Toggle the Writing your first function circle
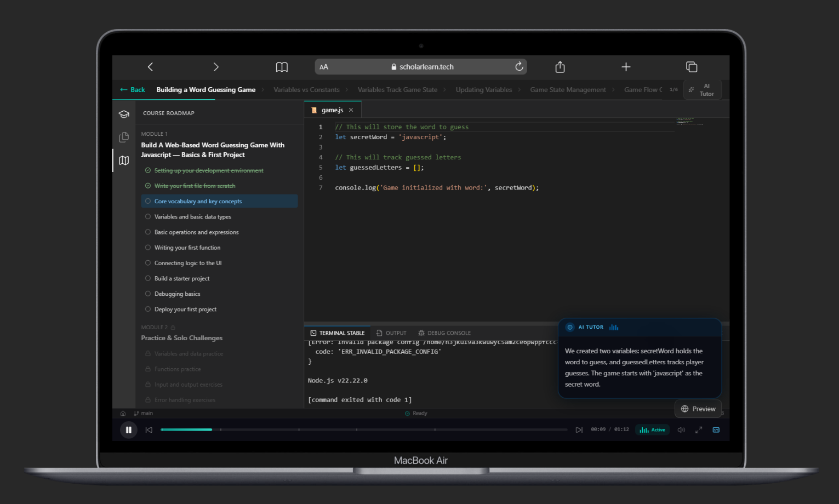This screenshot has height=504, width=839. (x=148, y=248)
